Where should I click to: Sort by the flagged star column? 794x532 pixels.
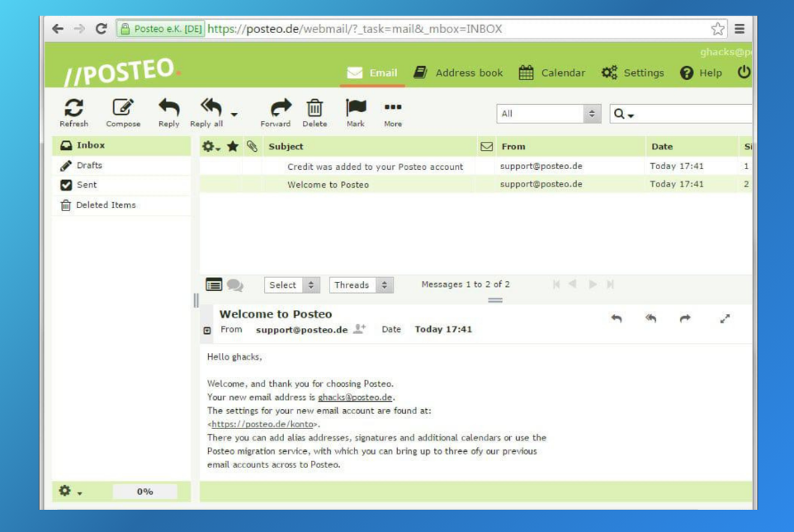(233, 146)
